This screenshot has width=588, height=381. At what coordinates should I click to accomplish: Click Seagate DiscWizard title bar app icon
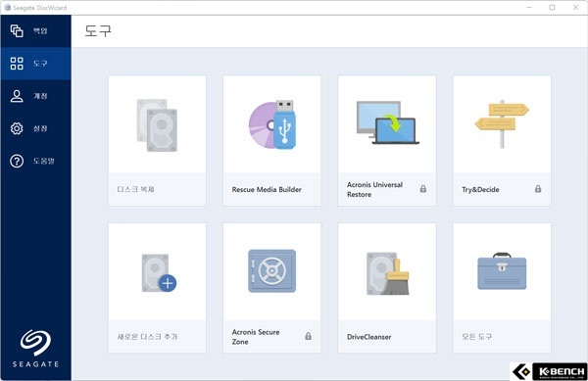click(7, 8)
